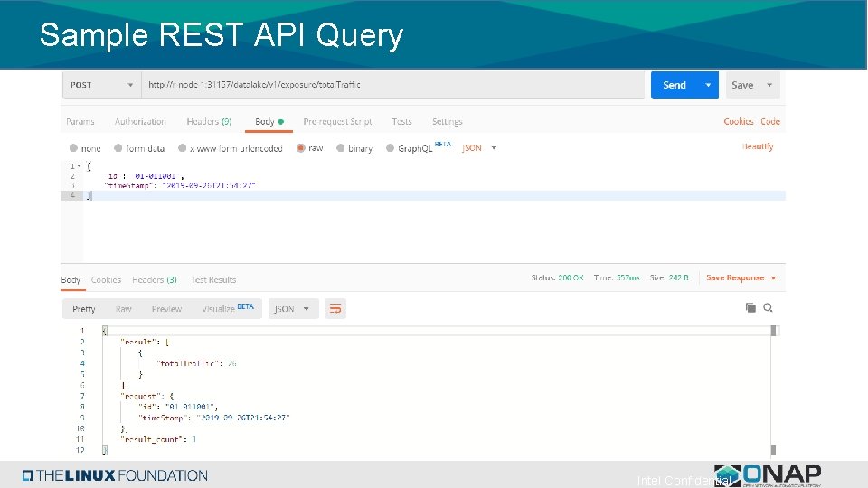Collapse the request JSON at line 1
The image size is (868, 488).
pyautogui.click(x=80, y=166)
